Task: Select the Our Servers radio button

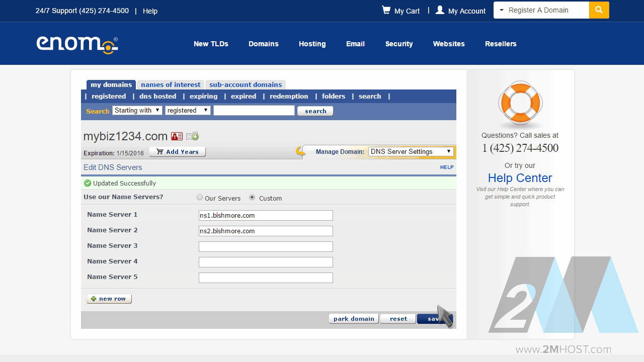Action: pyautogui.click(x=200, y=198)
